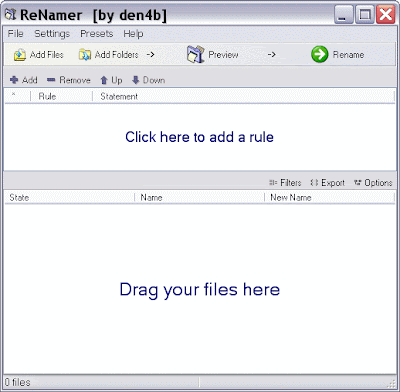Click the Preview clipboard icon
This screenshot has width=400, height=392.
[x=195, y=54]
